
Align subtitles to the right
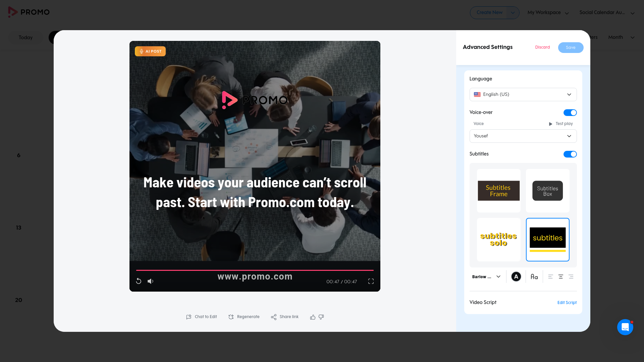(571, 277)
